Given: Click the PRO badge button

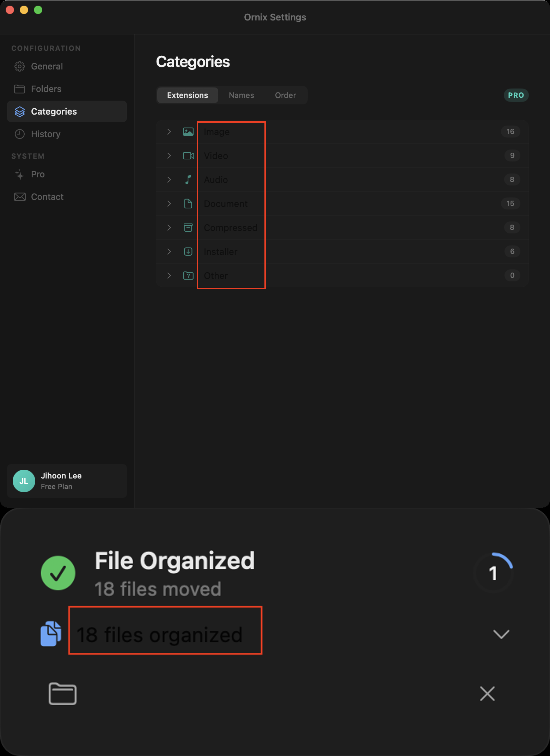Looking at the screenshot, I should pyautogui.click(x=516, y=95).
